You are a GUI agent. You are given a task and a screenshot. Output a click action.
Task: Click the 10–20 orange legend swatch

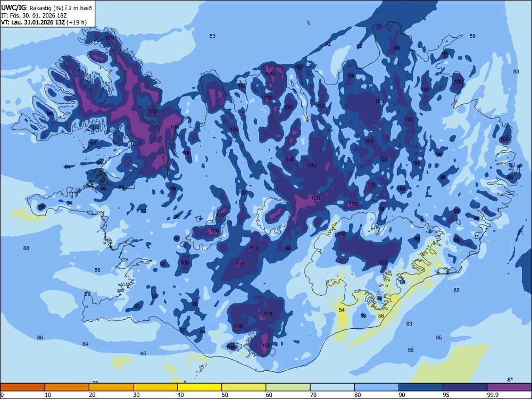(x=67, y=387)
